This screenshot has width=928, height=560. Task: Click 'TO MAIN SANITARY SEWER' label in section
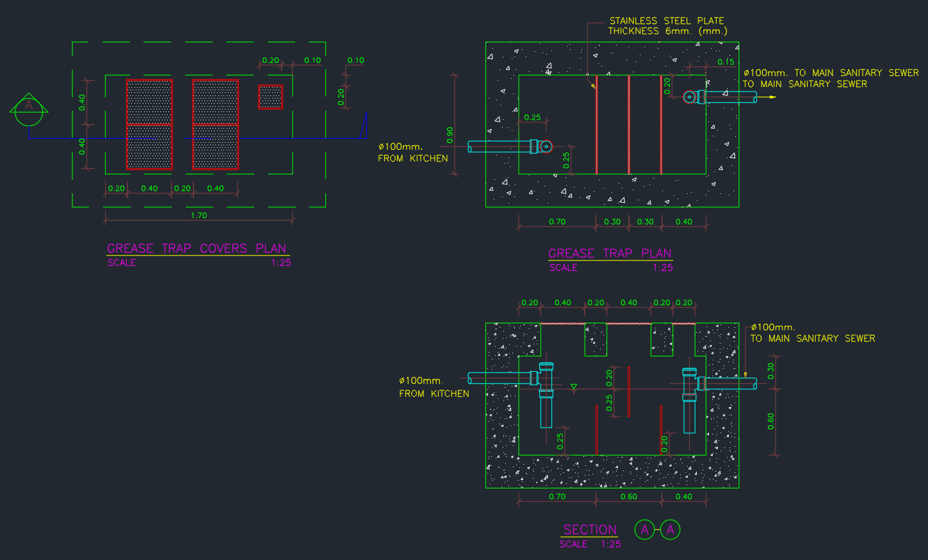(x=813, y=339)
